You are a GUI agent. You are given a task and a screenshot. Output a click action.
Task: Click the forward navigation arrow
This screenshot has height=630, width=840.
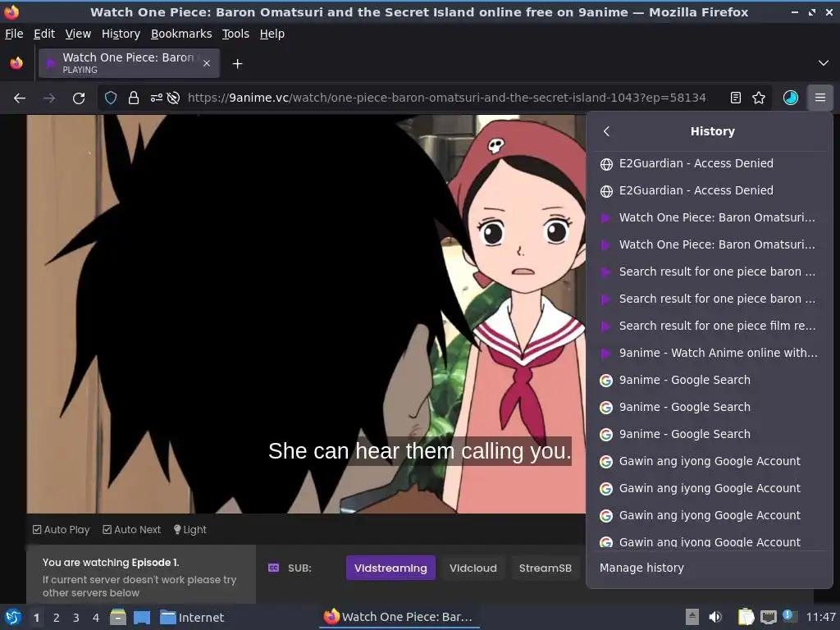click(x=49, y=98)
